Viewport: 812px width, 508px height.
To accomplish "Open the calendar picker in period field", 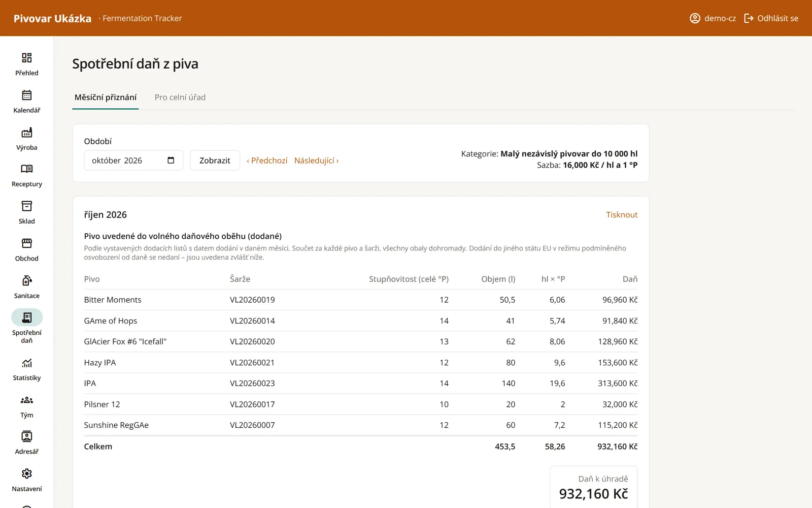I will click(x=171, y=161).
